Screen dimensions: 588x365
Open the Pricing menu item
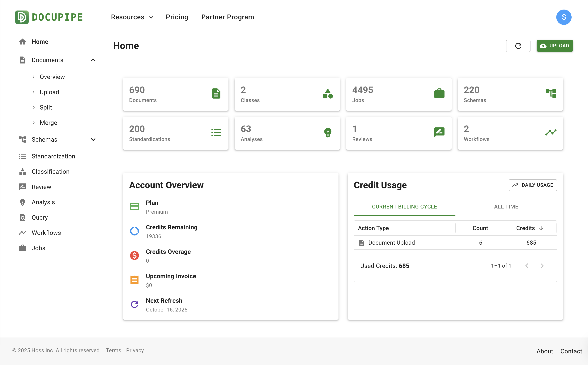pos(177,17)
